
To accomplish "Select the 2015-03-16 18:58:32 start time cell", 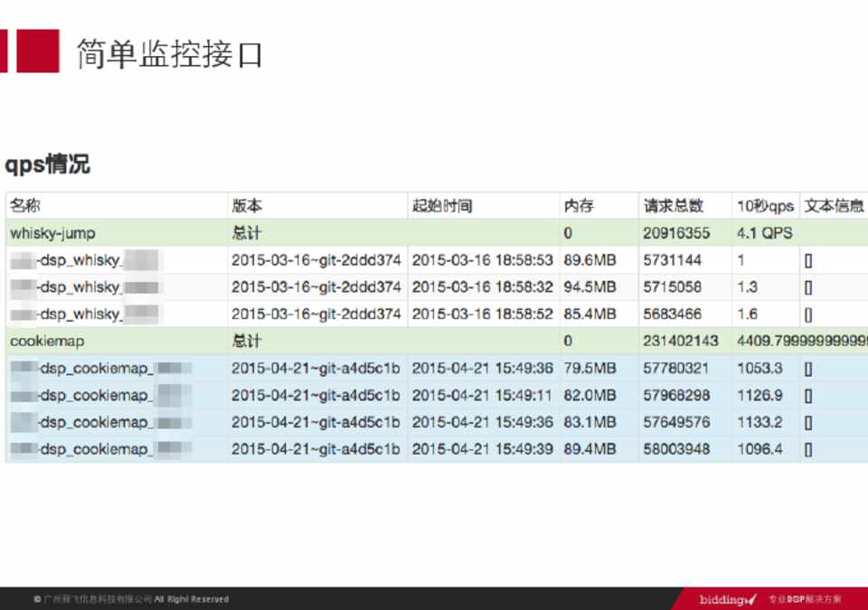I will tap(482, 287).
